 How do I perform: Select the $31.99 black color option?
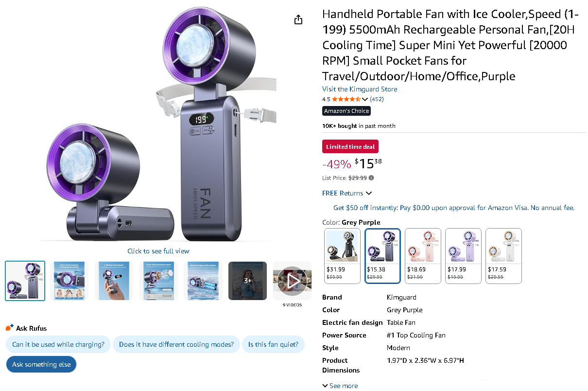342,256
